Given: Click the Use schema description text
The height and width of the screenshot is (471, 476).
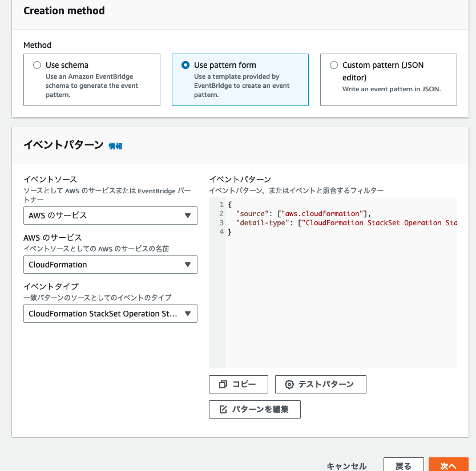Looking at the screenshot, I should (92, 86).
